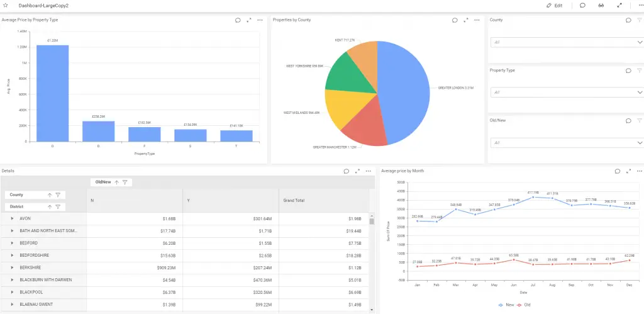
Task: Clear filter icon on County filter widget
Action: (x=639, y=20)
